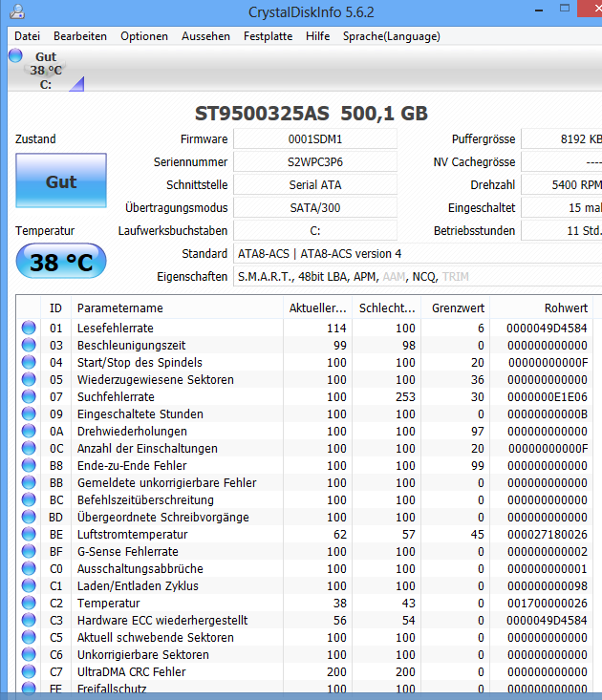The height and width of the screenshot is (700, 602).
Task: Open the Bearbeiten menu
Action: 80,36
